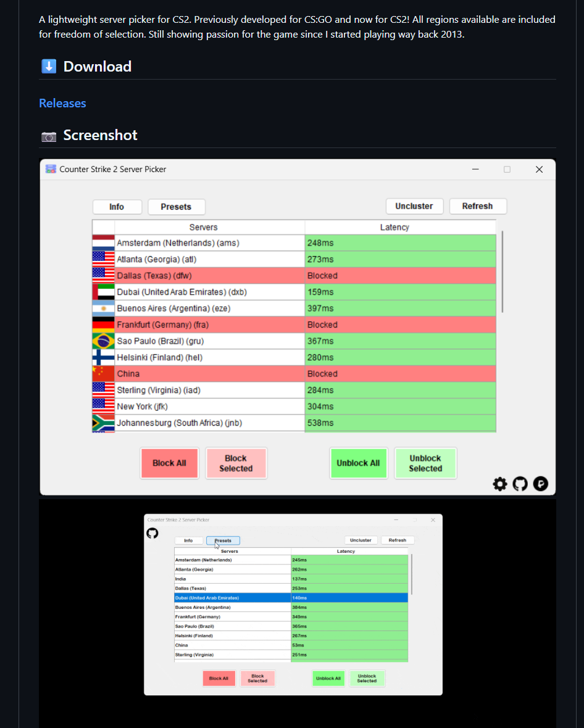Open the Releases link
Viewport: 584px width, 728px height.
pos(62,103)
